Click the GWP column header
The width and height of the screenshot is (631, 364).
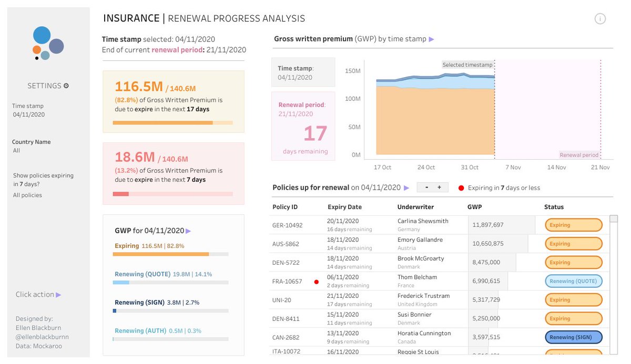(474, 207)
